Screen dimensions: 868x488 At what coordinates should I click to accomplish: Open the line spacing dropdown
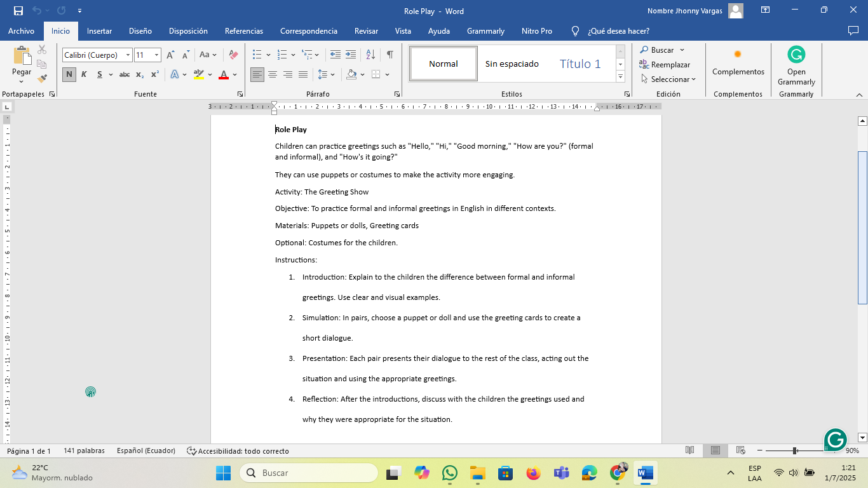point(326,75)
